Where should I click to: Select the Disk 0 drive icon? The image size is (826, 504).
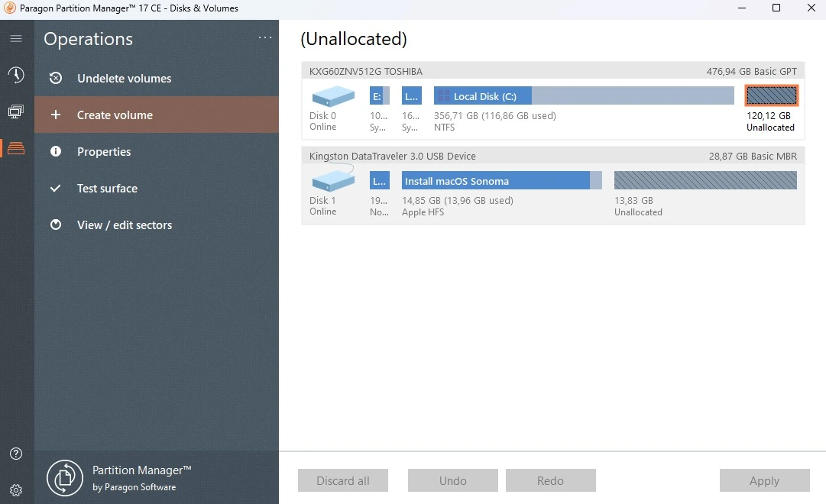[333, 96]
